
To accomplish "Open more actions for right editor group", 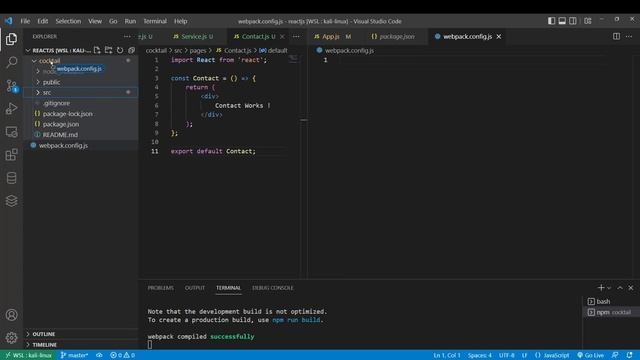I will (629, 36).
